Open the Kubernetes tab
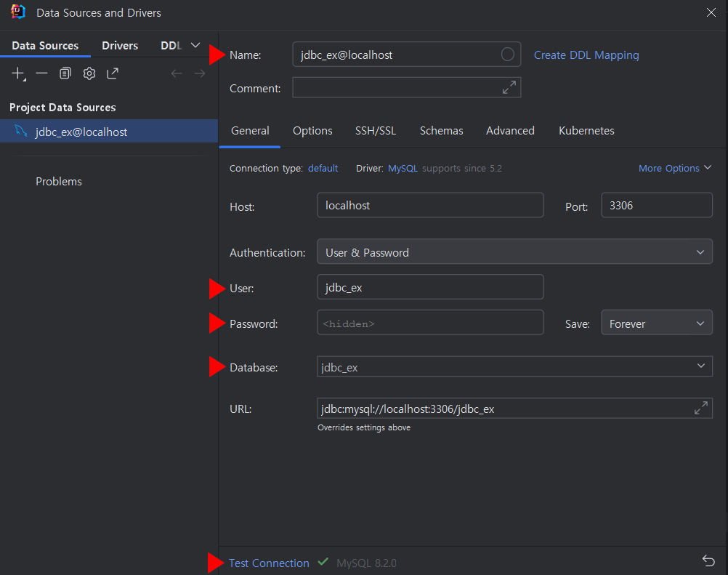 coord(586,131)
